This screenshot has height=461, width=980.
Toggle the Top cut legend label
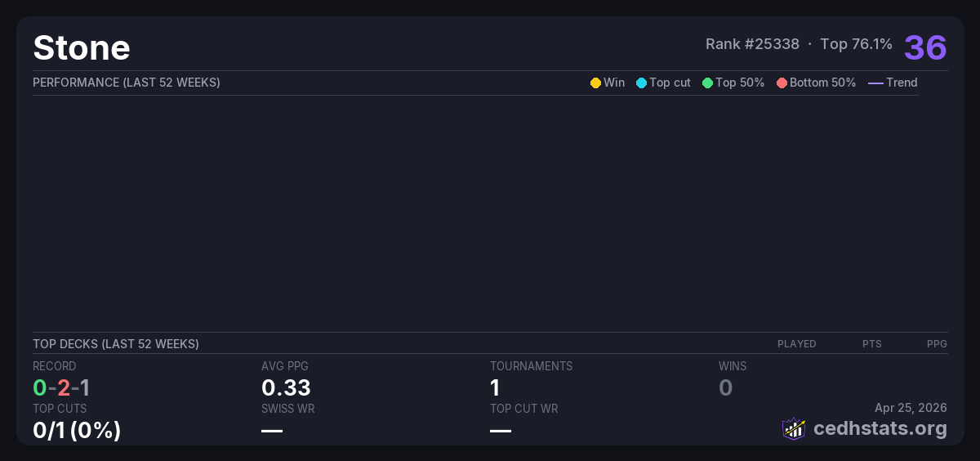coord(670,83)
